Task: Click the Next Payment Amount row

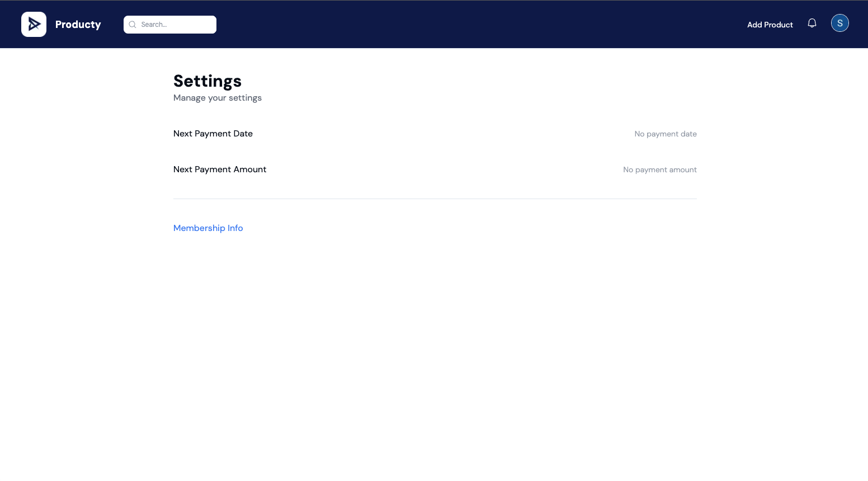Action: [220, 169]
